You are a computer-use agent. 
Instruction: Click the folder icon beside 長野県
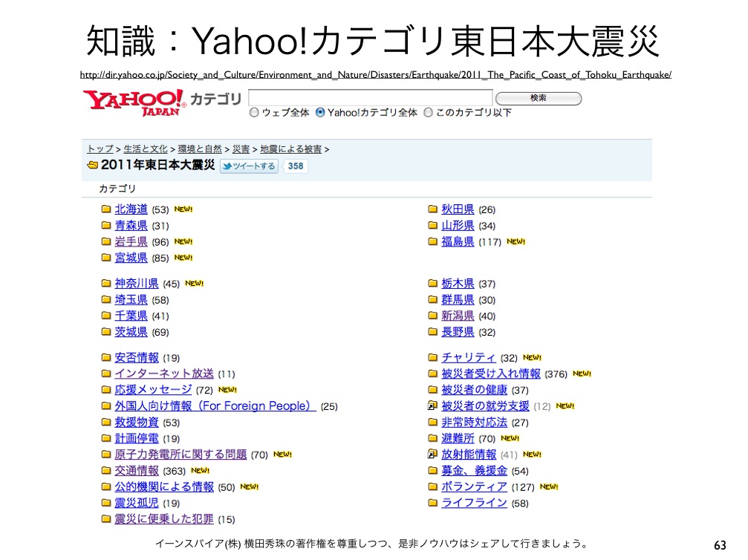[432, 331]
